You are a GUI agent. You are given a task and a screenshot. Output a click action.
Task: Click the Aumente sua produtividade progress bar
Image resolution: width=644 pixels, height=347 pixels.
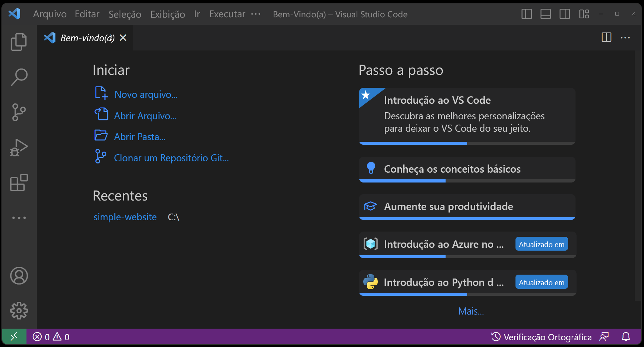tap(467, 219)
